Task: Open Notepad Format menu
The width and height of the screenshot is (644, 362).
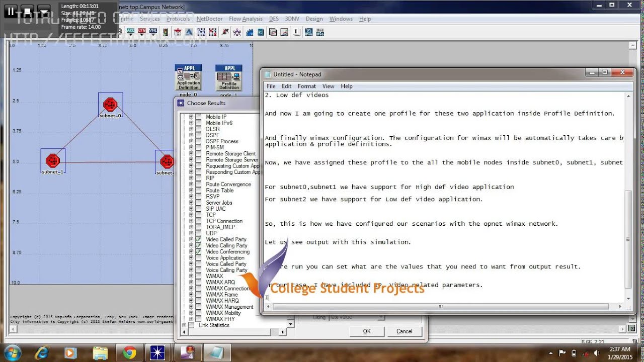Action: (307, 86)
